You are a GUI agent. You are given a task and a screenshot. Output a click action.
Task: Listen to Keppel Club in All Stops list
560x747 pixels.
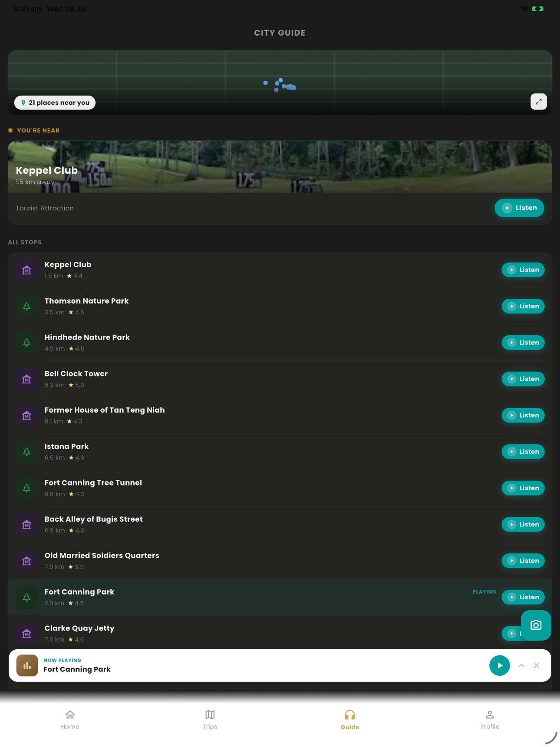pos(523,270)
